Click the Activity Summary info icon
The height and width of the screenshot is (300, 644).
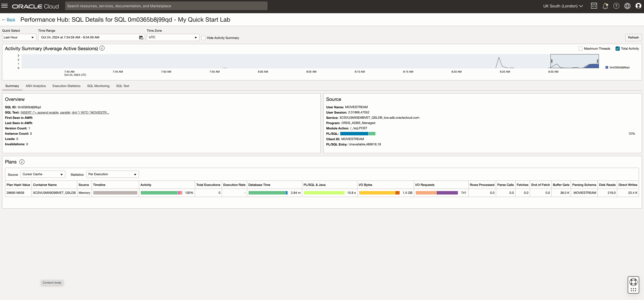click(x=102, y=48)
